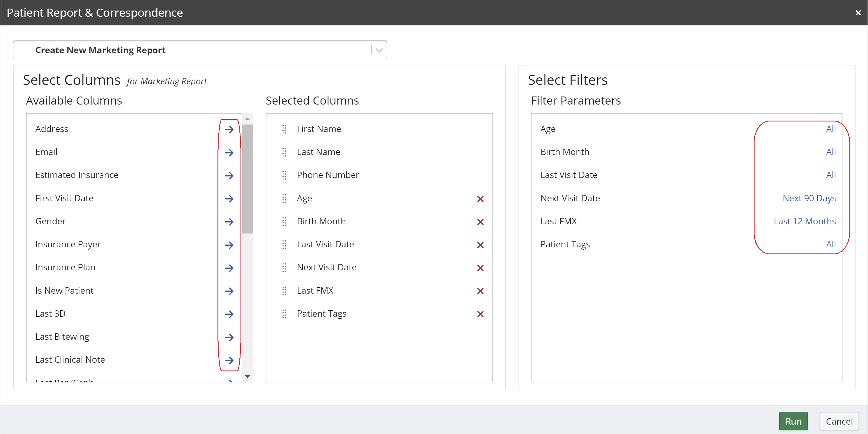Add Gender column using the arrow icon
Viewport: 868px width, 434px height.
pyautogui.click(x=229, y=222)
